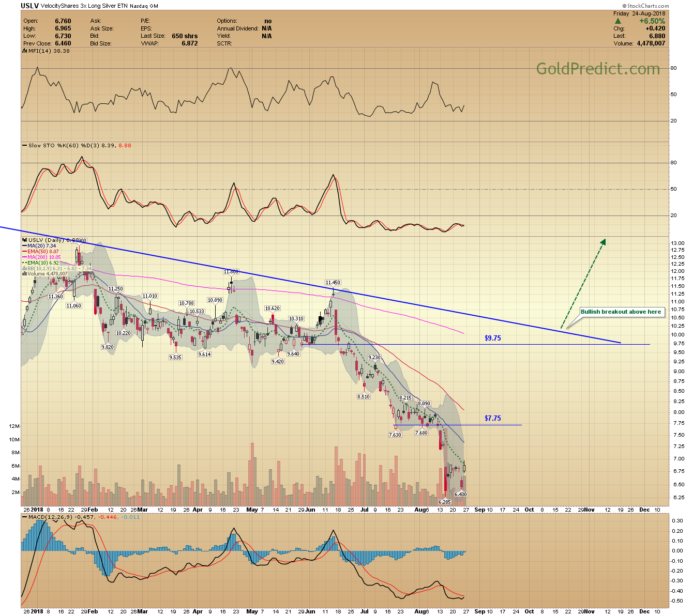Click the 10.220 price label
This screenshot has width=693, height=616.
click(123, 333)
